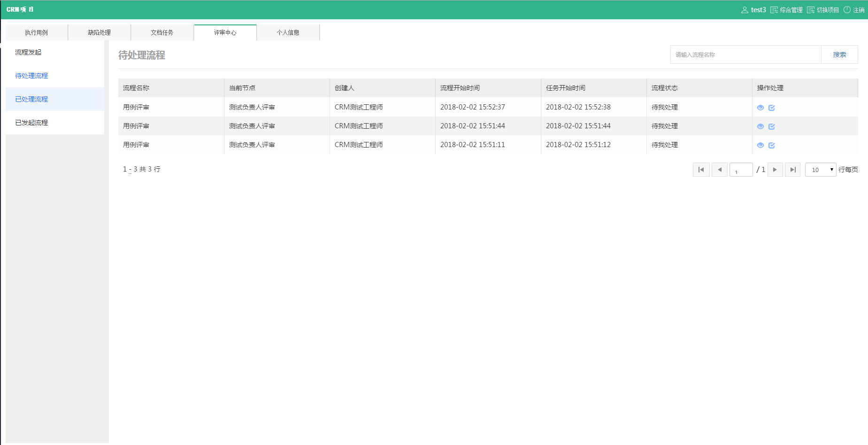This screenshot has width=868, height=445.
Task: Open the 综合管理 menu in header
Action: [x=787, y=10]
